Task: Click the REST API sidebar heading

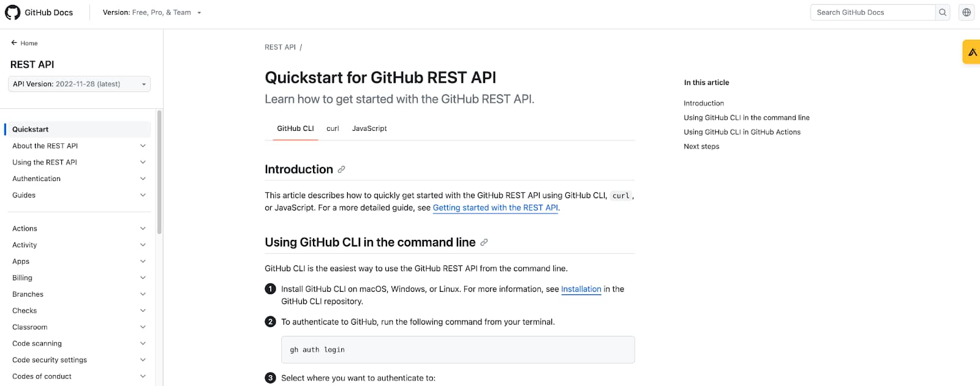Action: coord(32,64)
